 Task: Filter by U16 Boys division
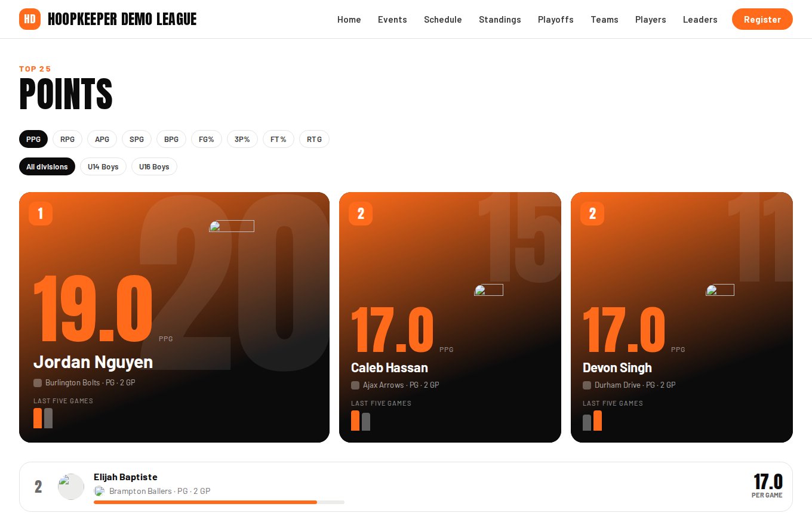coord(154,166)
